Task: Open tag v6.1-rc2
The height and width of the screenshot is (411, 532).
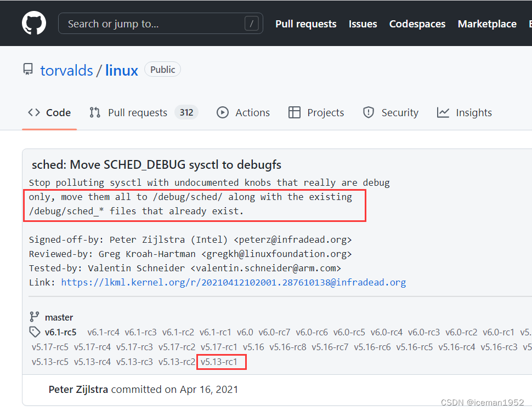Action: (178, 332)
